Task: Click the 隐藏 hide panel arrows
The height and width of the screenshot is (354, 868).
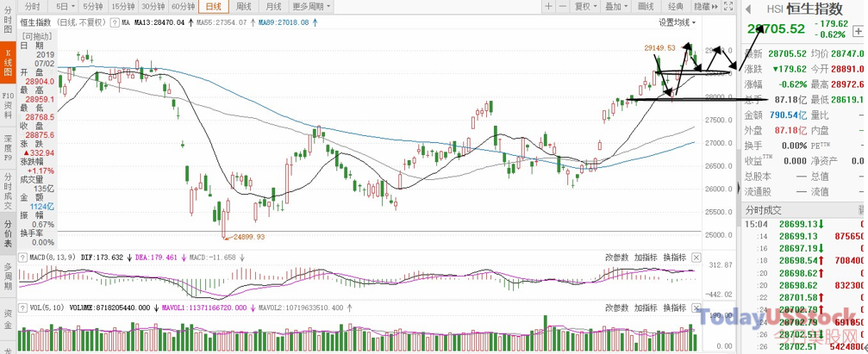Action: coord(706,6)
